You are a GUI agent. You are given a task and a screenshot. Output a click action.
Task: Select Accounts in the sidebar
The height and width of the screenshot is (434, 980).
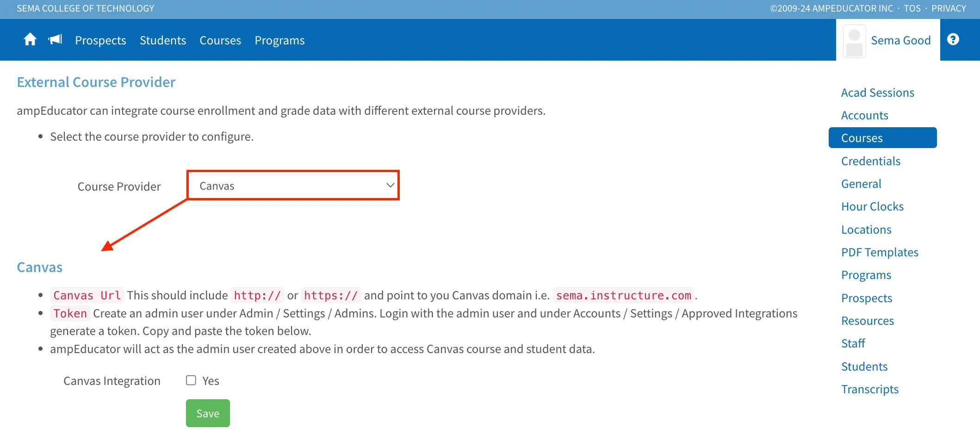864,115
